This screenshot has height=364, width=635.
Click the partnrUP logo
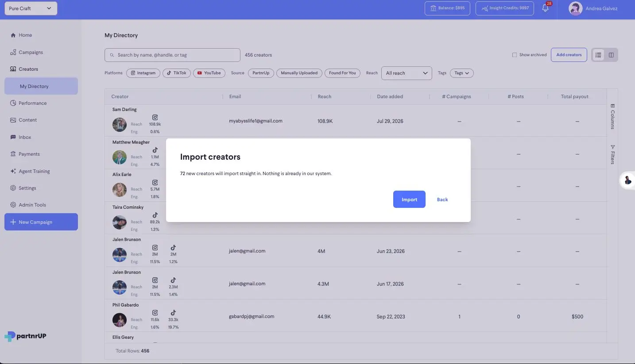pyautogui.click(x=25, y=336)
